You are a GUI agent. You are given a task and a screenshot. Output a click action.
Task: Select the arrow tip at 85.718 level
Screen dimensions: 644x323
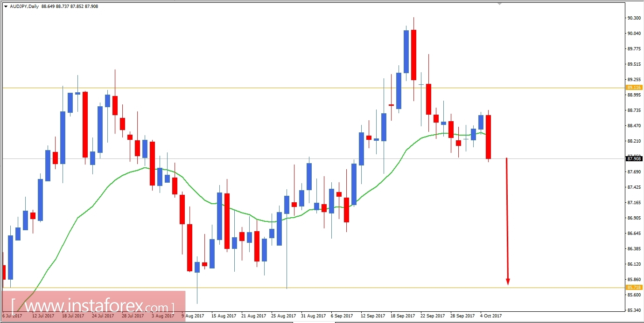click(507, 283)
